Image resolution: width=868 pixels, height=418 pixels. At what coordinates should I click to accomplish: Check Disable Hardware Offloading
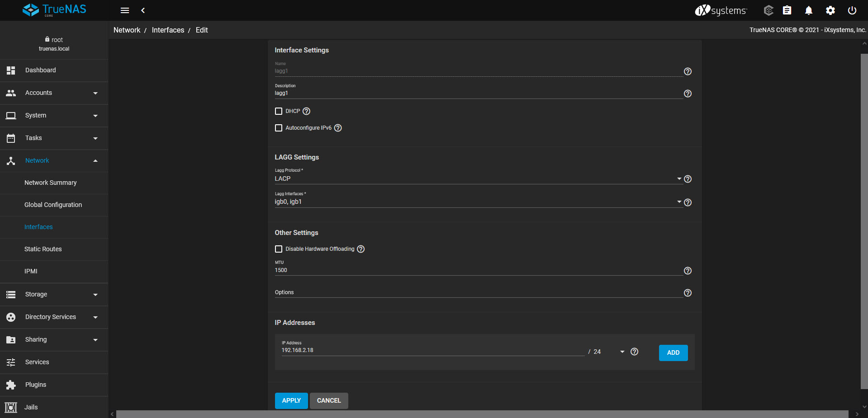click(279, 249)
